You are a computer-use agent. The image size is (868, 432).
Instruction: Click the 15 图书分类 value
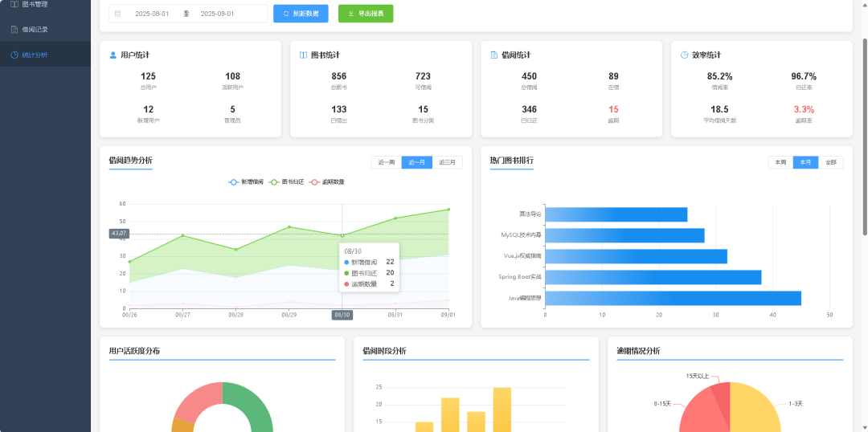423,109
